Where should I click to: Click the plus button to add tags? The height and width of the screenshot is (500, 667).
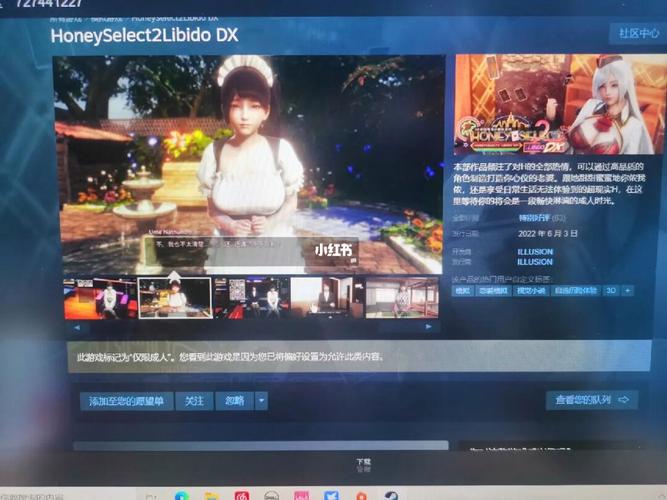pos(627,291)
